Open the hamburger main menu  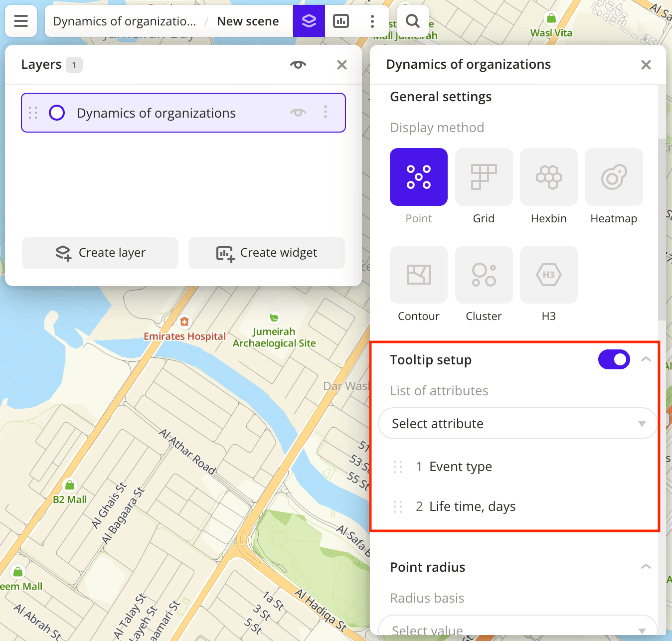tap(21, 21)
